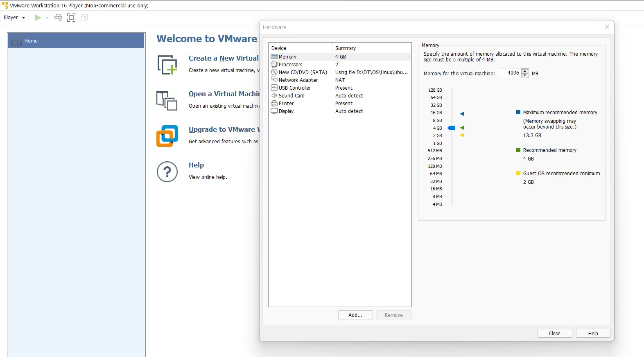Viewport: 644px width, 357px height.
Task: Select Printer device in list
Action: 340,104
